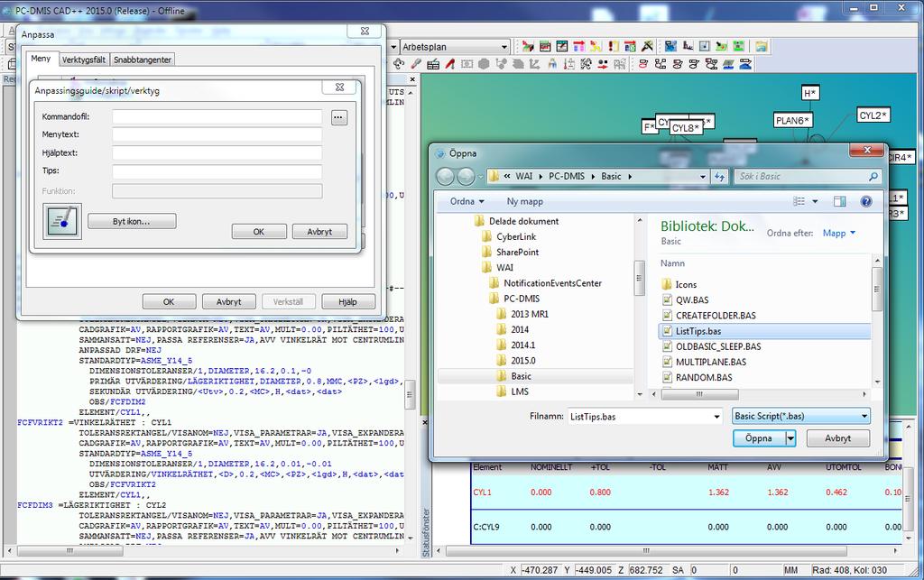Open the Arbetsplan dropdown
This screenshot has width=924, height=580.
click(x=504, y=47)
